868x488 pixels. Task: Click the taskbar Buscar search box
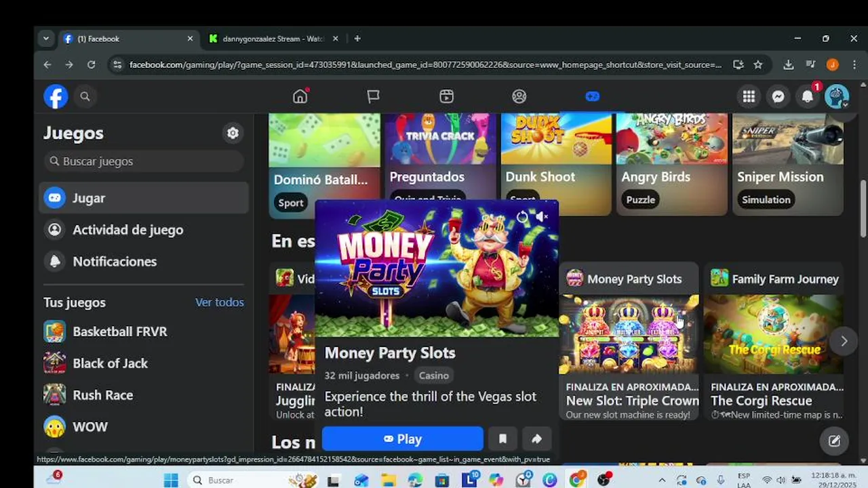click(254, 480)
